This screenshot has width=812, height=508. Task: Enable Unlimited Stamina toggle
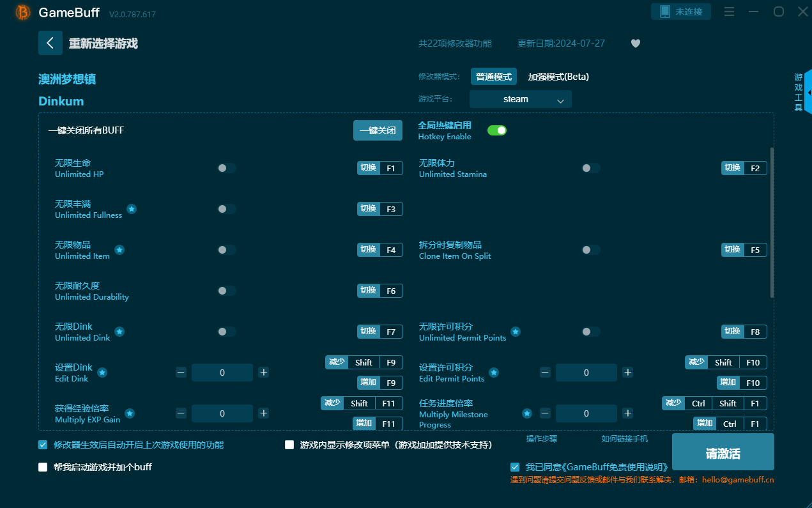[590, 168]
